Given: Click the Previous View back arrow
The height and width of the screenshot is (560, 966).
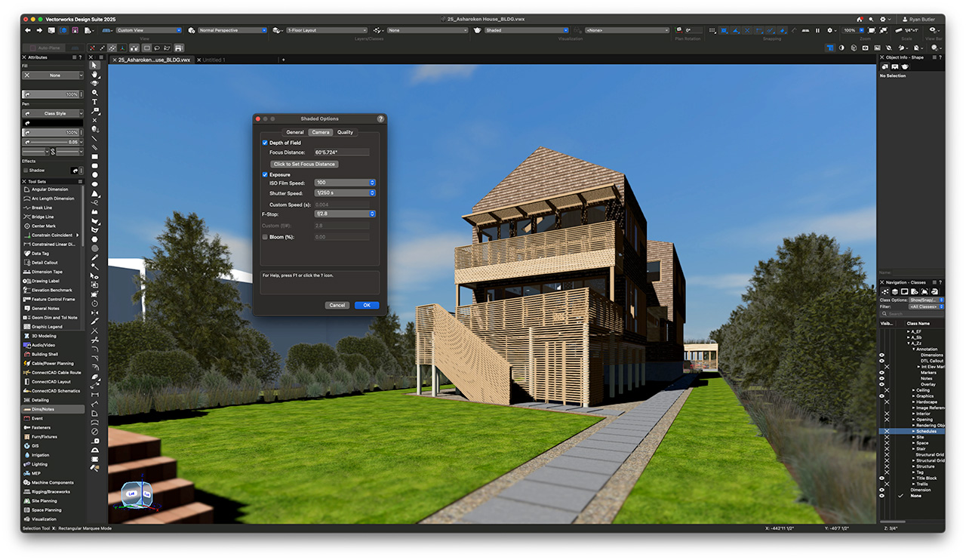Looking at the screenshot, I should (x=28, y=30).
